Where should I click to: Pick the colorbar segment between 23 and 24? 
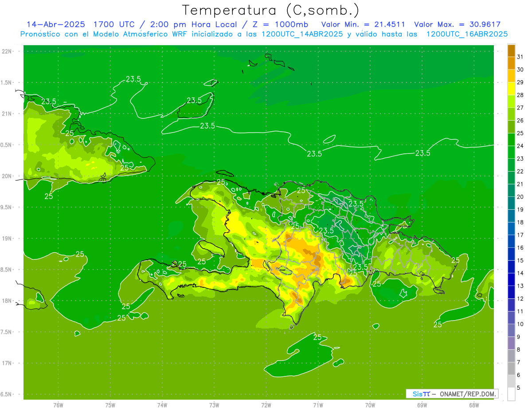[x=511, y=152]
